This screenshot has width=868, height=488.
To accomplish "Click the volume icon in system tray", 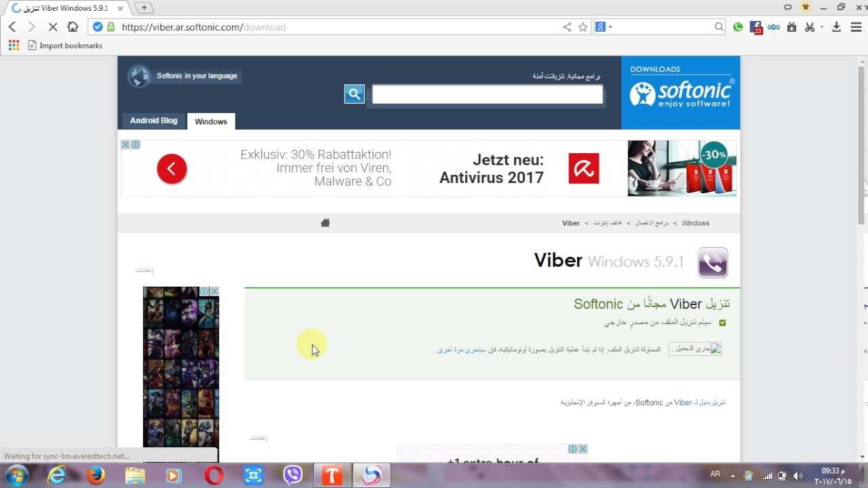I will [x=797, y=476].
